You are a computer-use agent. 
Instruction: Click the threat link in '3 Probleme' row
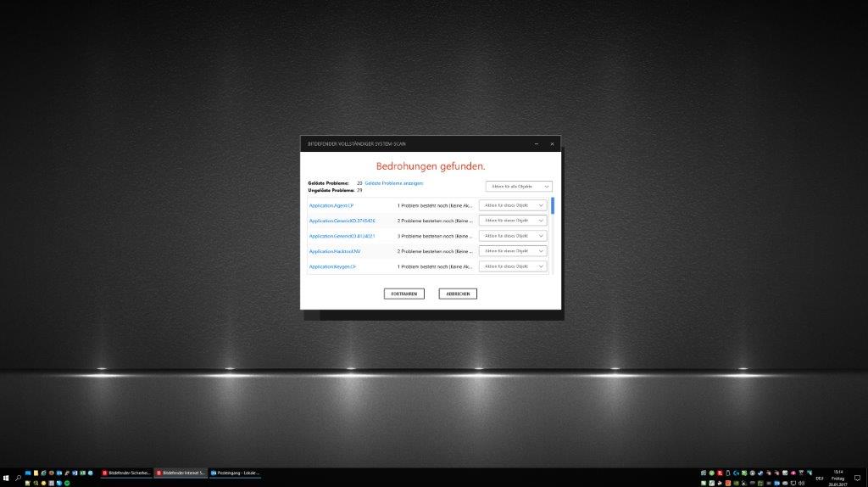342,236
